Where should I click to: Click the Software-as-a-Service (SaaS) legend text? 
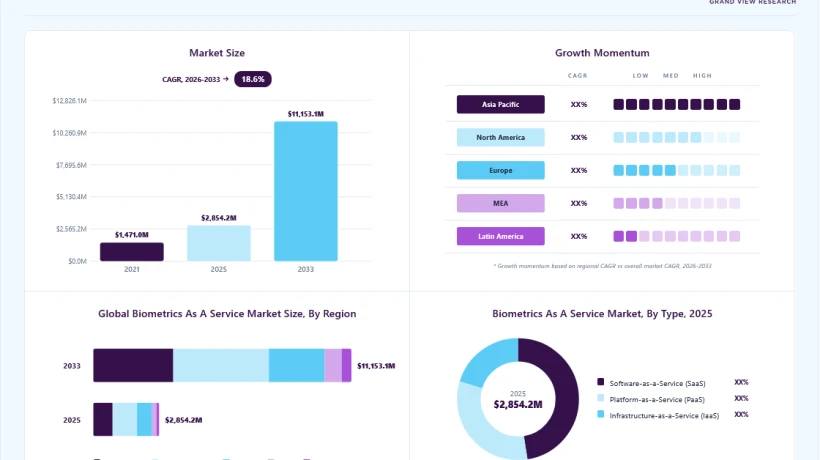tap(657, 384)
